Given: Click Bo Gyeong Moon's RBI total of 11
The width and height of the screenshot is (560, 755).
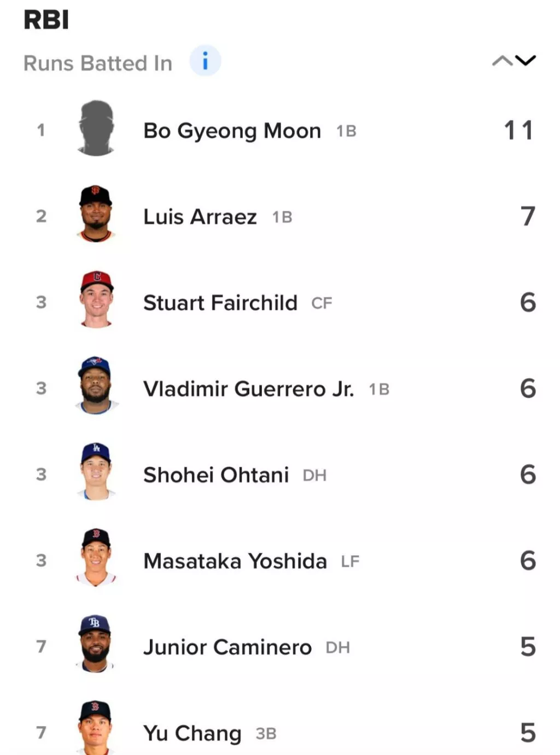Looking at the screenshot, I should point(518,131).
